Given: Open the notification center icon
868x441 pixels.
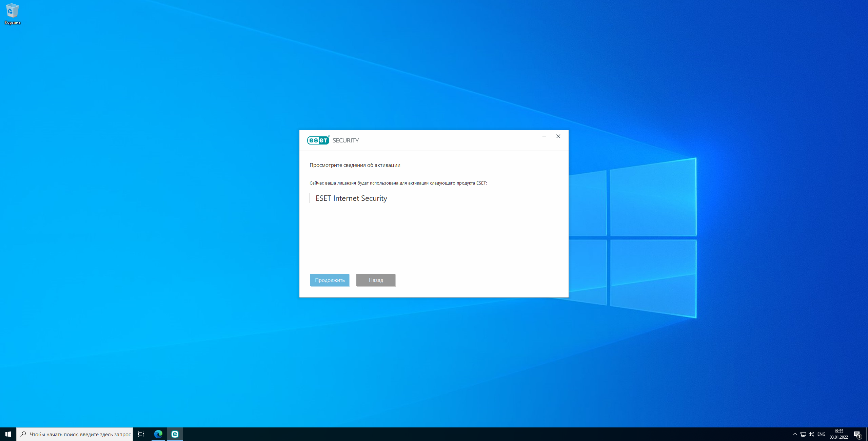Looking at the screenshot, I should point(857,434).
